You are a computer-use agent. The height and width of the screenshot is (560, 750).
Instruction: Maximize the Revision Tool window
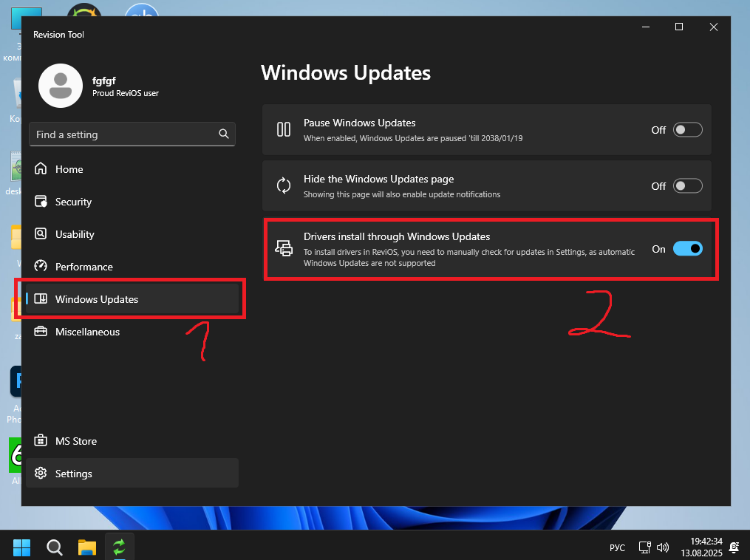(679, 27)
